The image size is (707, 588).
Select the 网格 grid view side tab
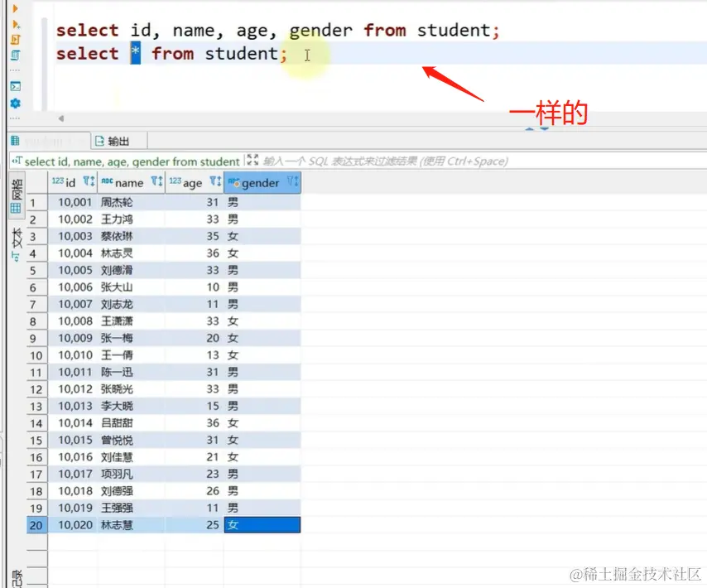[17, 195]
